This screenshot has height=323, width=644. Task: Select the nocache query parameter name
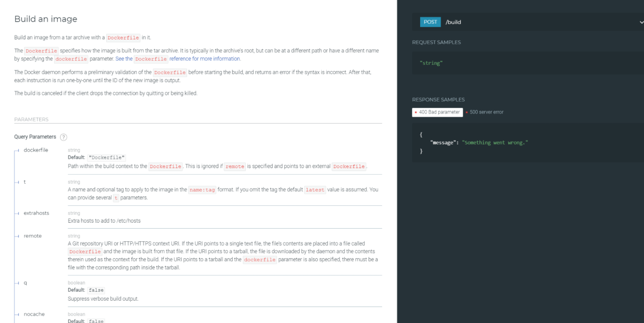tap(34, 314)
